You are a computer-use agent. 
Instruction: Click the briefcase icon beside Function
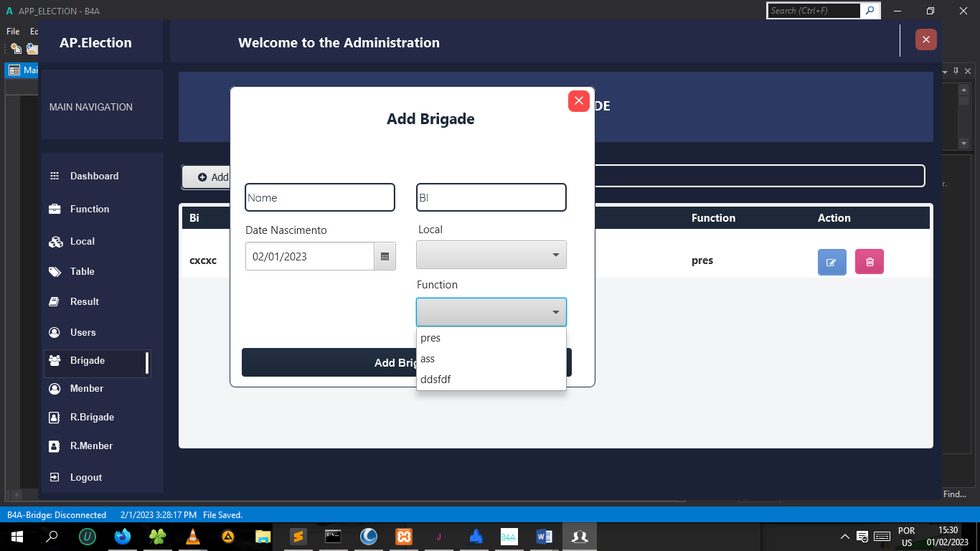[54, 209]
